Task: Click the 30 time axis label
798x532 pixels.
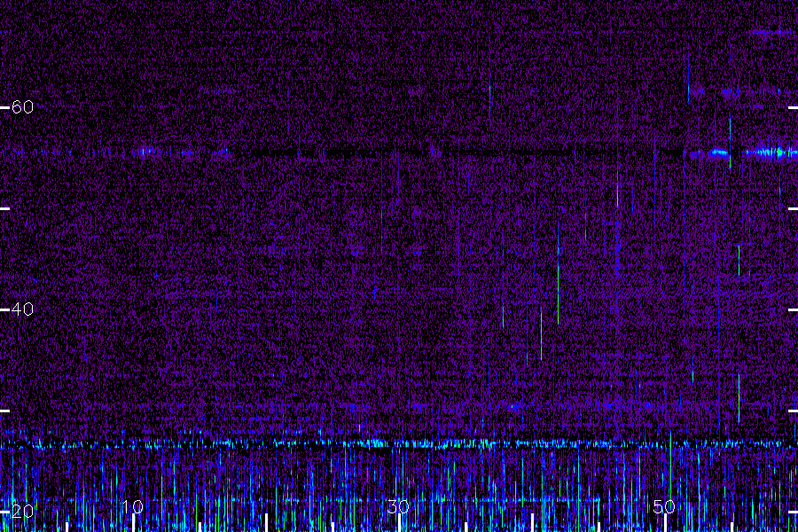Action: [x=398, y=506]
